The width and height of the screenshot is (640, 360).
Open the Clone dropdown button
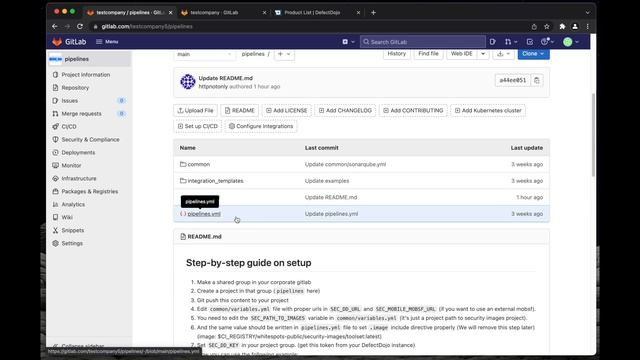(x=533, y=53)
